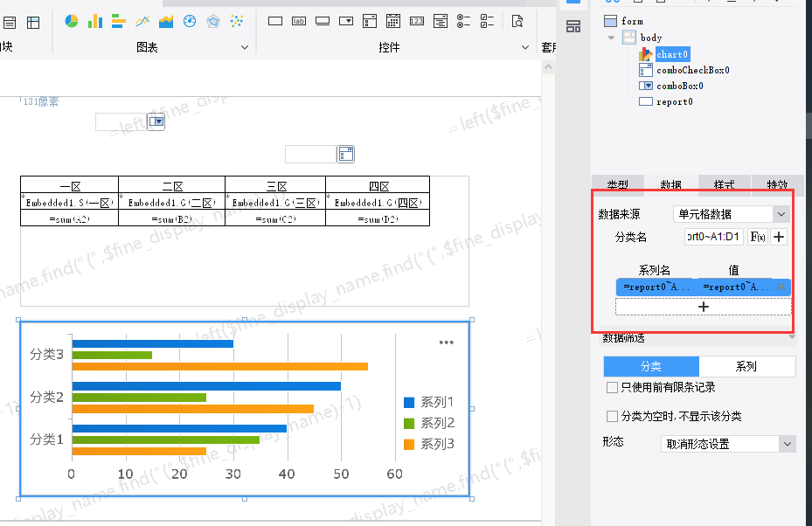Click the 一区 header cell in report
812x526 pixels.
point(69,185)
